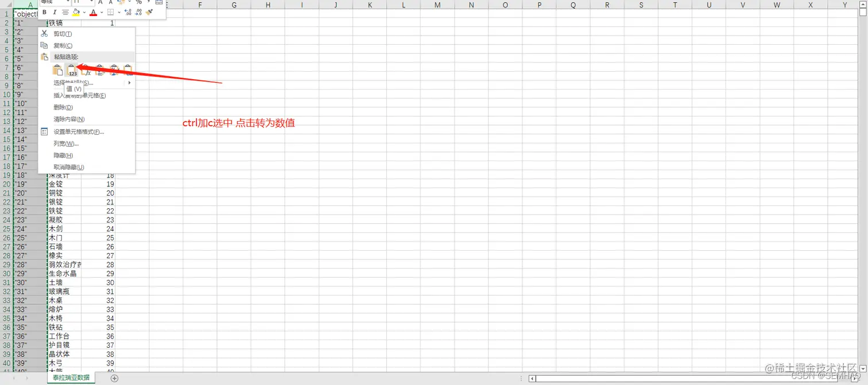This screenshot has width=868, height=385.
Task: Paste as values using the 123 icon
Action: click(x=72, y=70)
